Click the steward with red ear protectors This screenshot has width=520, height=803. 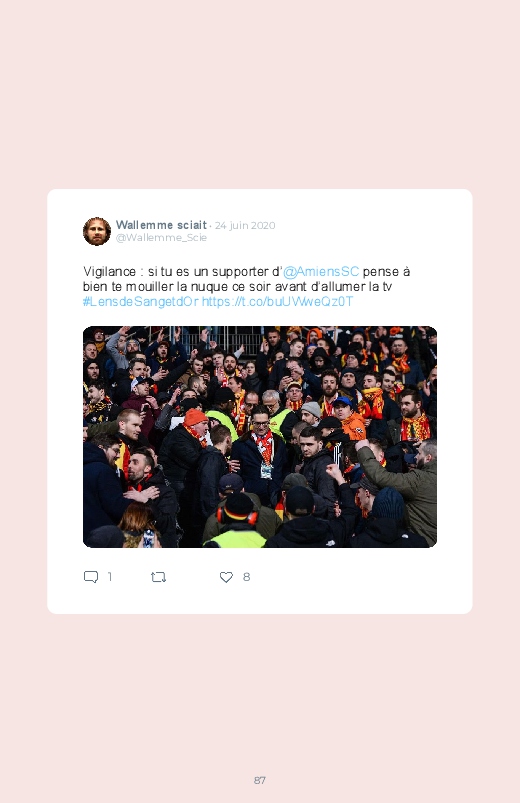pyautogui.click(x=236, y=517)
